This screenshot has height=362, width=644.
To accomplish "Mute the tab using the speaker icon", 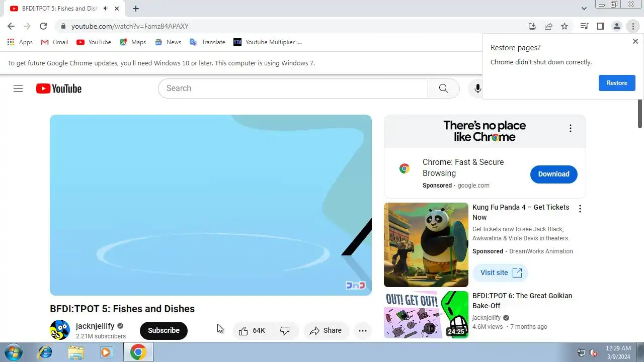I will coord(106,9).
